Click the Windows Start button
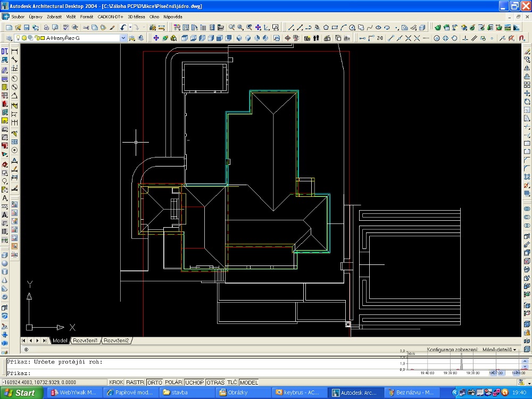 [22, 393]
